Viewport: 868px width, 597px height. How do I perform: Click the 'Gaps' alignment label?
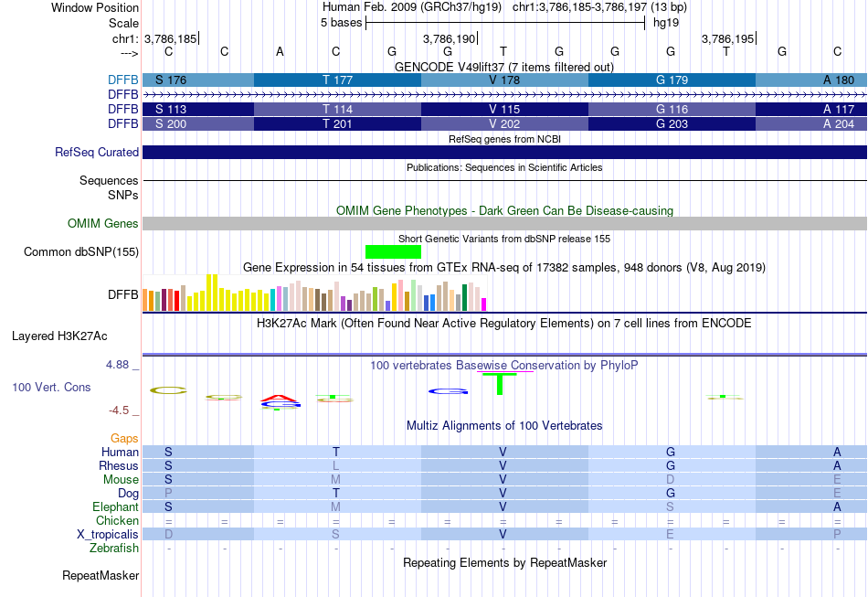coord(124,439)
